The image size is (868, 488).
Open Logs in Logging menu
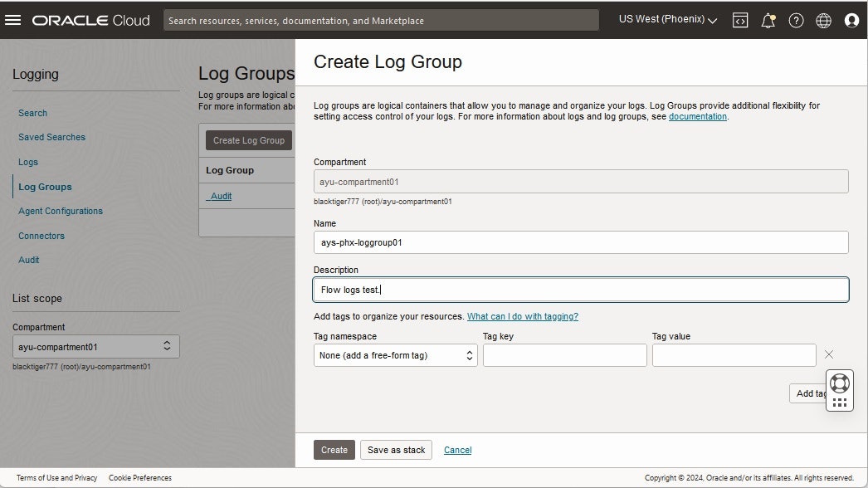(x=28, y=163)
